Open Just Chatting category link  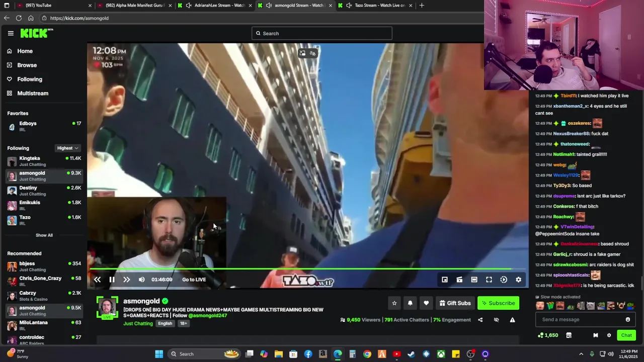(x=138, y=323)
